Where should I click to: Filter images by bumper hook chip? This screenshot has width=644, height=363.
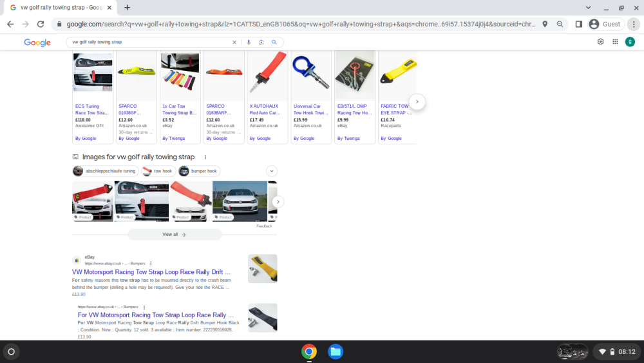tap(199, 171)
